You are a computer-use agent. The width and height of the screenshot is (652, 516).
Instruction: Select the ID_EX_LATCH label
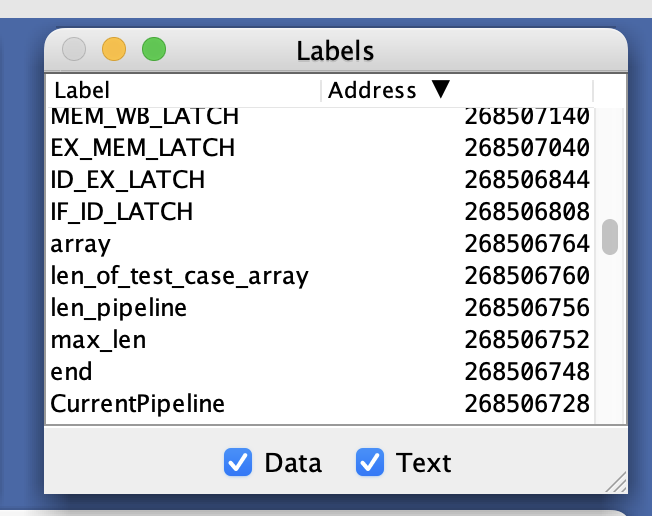point(128,179)
